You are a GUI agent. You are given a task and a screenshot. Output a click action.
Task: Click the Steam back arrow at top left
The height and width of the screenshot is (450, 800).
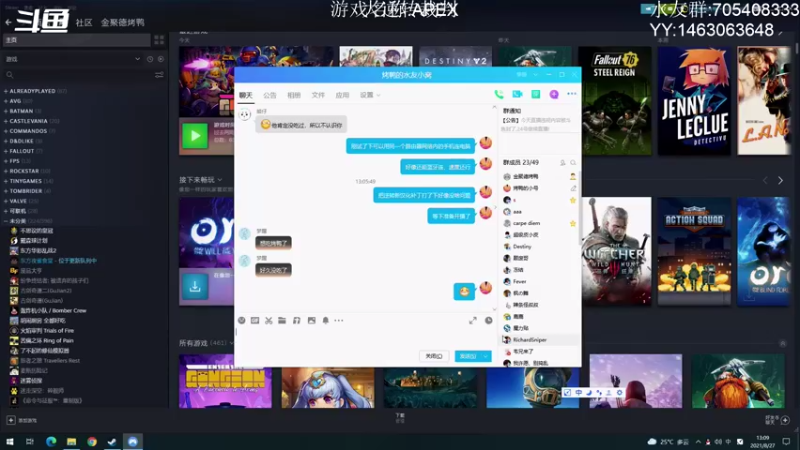coord(8,22)
